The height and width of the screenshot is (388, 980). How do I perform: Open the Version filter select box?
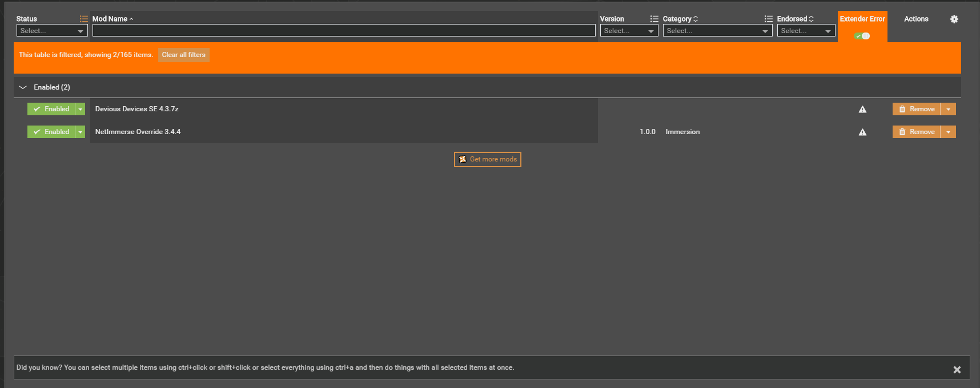[629, 31]
